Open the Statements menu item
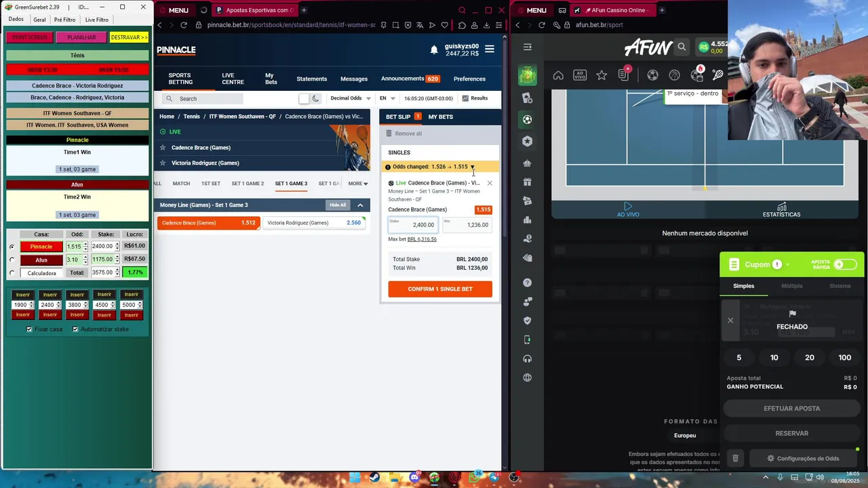 312,79
